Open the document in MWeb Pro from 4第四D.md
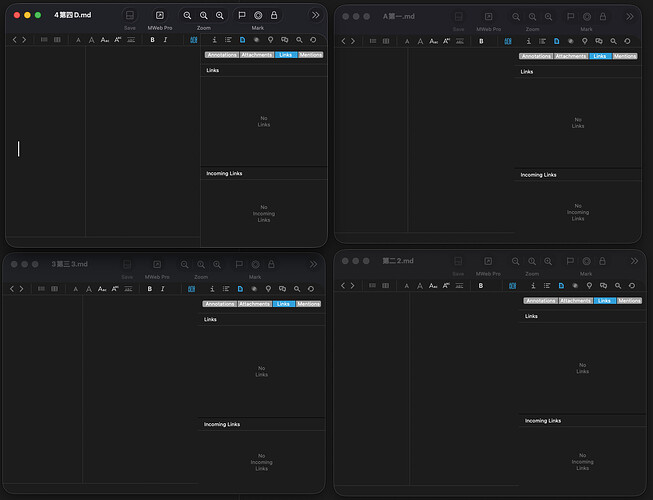This screenshot has height=500, width=653. click(x=159, y=16)
